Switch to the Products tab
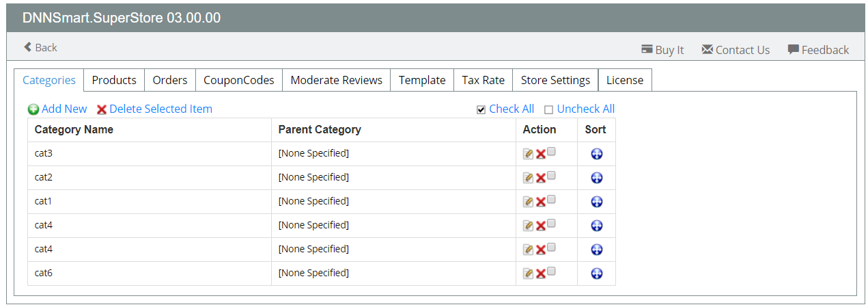868x307 pixels. [x=114, y=80]
